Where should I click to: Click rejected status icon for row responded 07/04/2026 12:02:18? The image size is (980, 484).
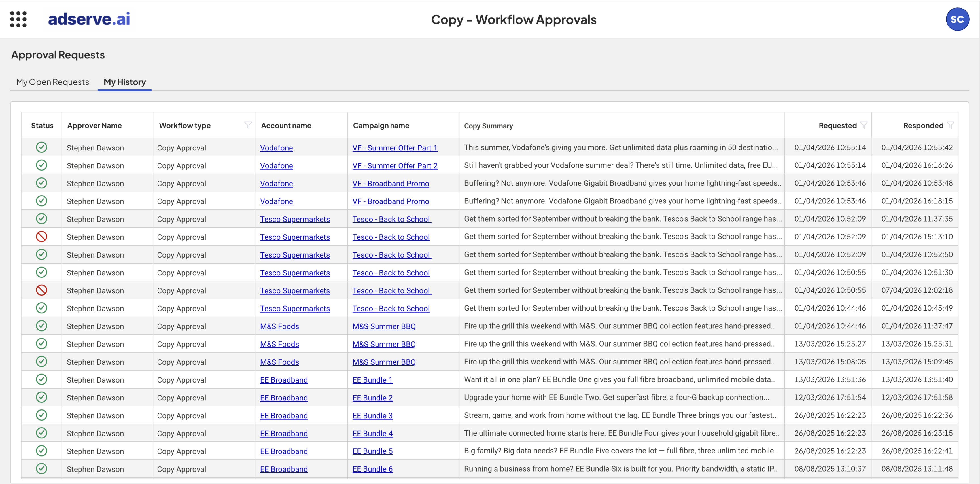click(x=41, y=290)
